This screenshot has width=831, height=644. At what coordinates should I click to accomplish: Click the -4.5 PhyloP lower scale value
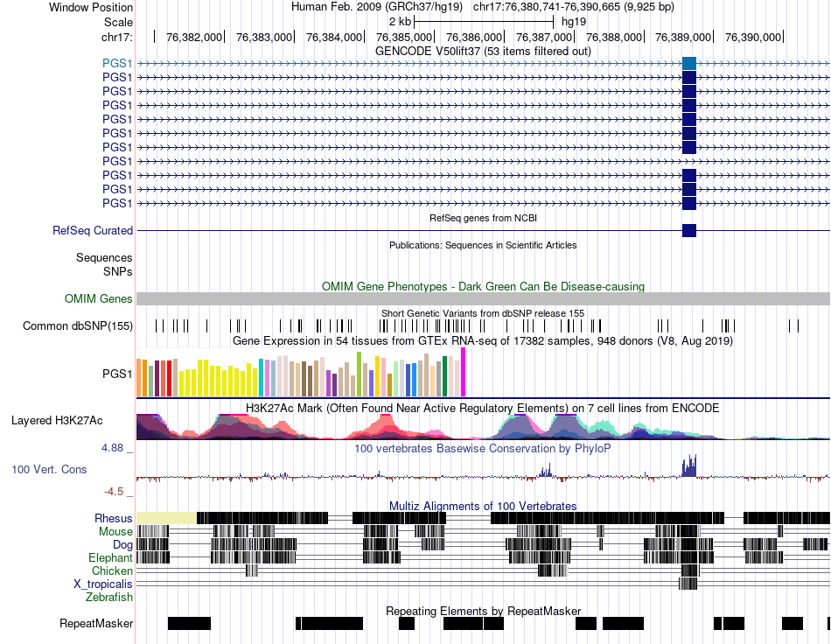[114, 492]
